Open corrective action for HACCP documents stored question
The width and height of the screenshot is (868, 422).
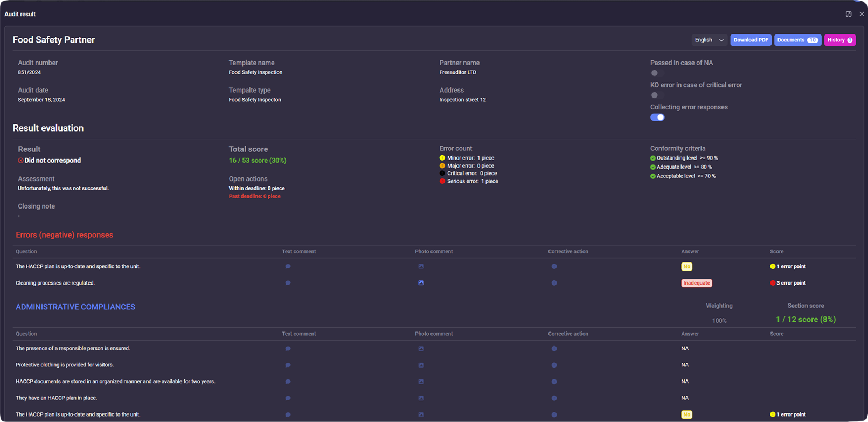point(554,382)
